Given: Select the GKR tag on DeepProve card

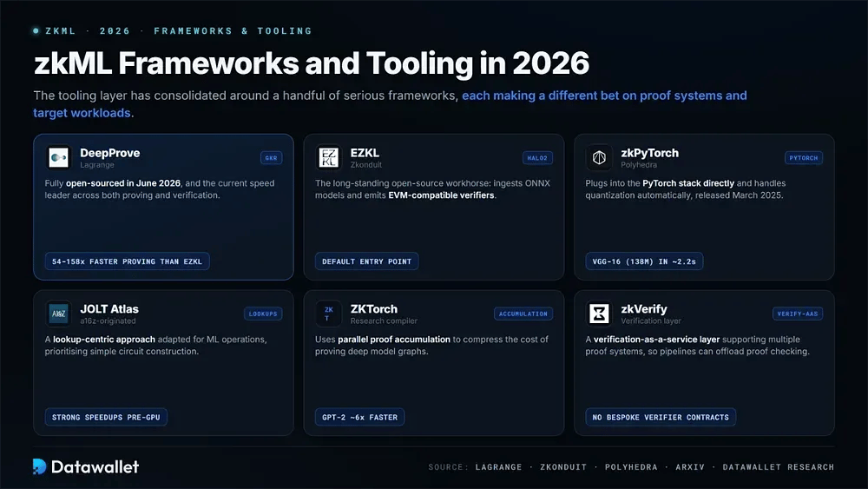Looking at the screenshot, I should tap(271, 158).
